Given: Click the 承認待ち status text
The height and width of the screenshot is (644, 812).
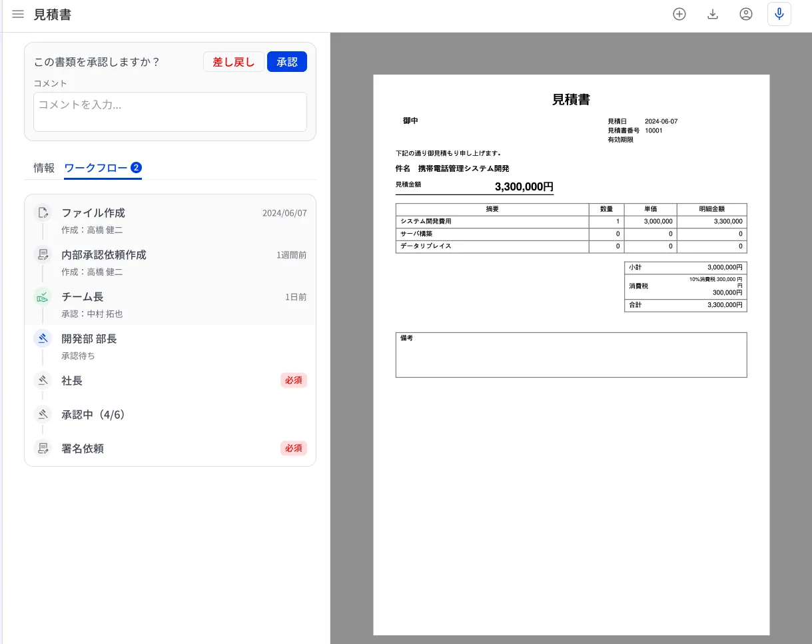Looking at the screenshot, I should pos(78,356).
